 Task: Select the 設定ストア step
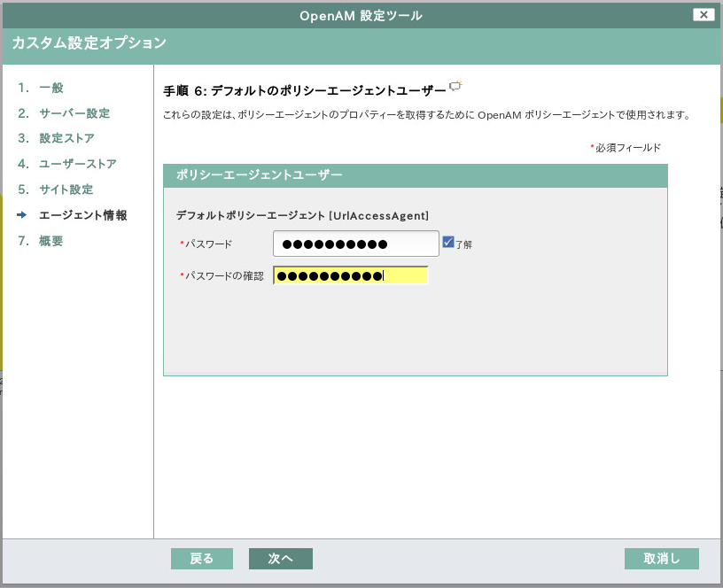click(66, 137)
